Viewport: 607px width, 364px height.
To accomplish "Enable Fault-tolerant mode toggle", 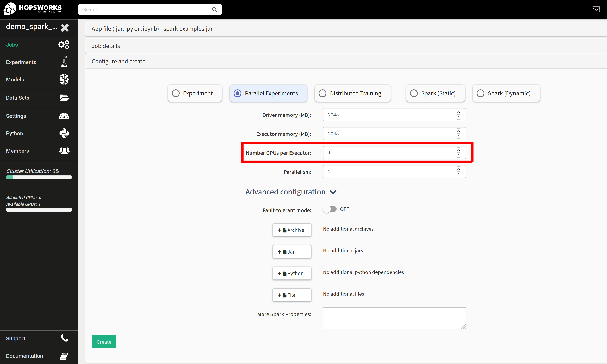I will coord(330,209).
